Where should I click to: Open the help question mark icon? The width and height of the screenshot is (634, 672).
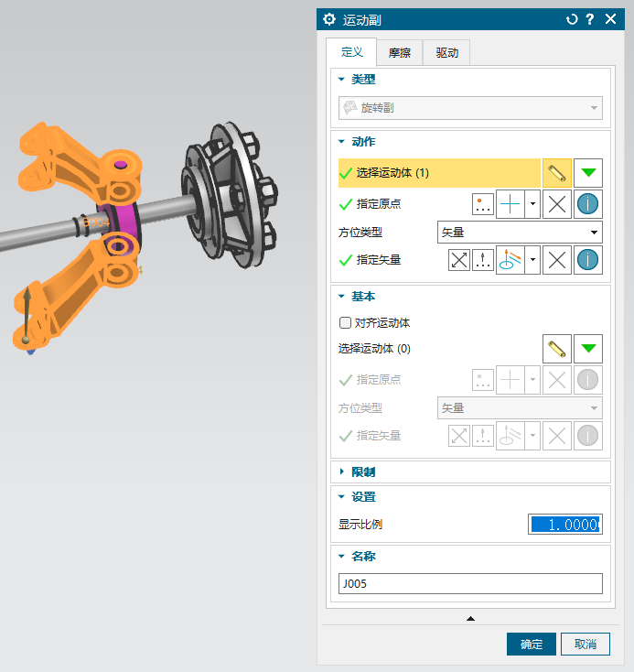pyautogui.click(x=590, y=19)
